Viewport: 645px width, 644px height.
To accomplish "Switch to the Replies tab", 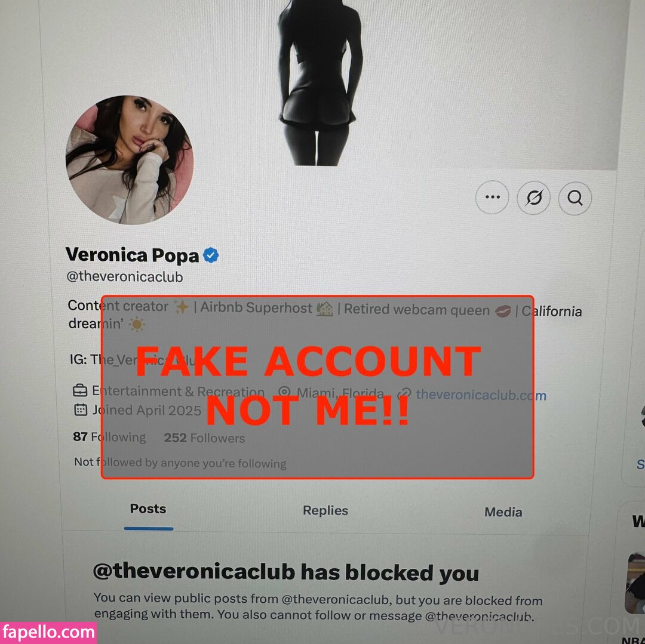I will point(325,510).
